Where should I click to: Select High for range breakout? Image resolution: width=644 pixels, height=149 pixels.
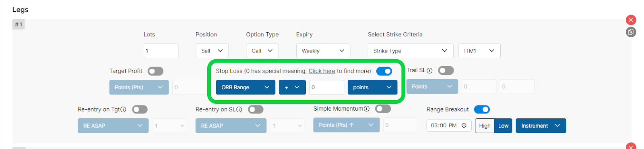click(x=485, y=126)
